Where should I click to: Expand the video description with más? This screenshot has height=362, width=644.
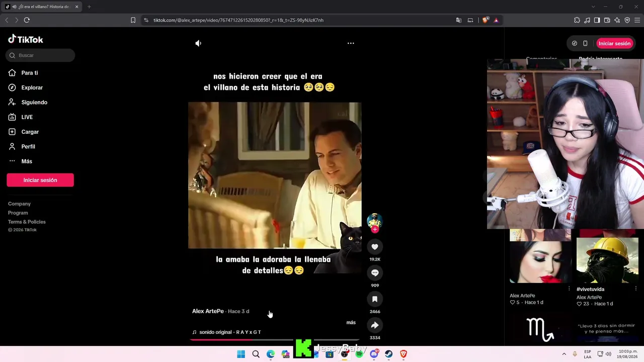point(351,322)
